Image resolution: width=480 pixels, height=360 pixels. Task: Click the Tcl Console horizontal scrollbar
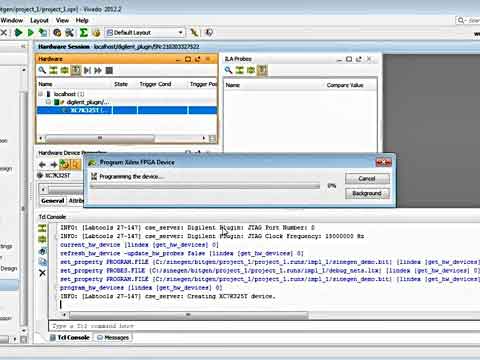[x=188, y=315]
